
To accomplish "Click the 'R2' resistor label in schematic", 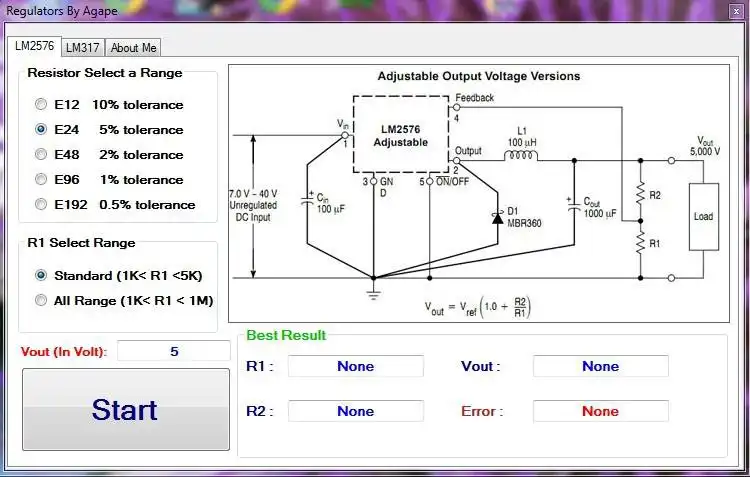I will (x=655, y=195).
